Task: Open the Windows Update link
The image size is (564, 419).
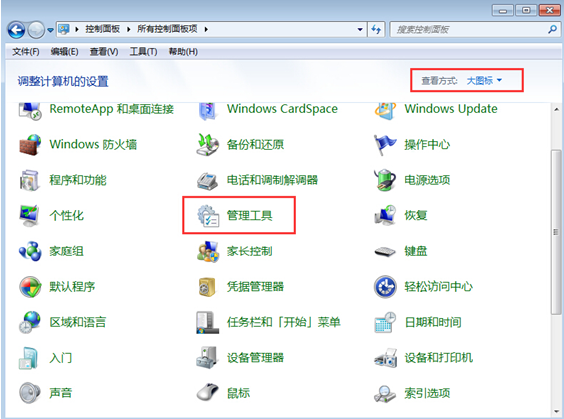Action: tap(451, 109)
